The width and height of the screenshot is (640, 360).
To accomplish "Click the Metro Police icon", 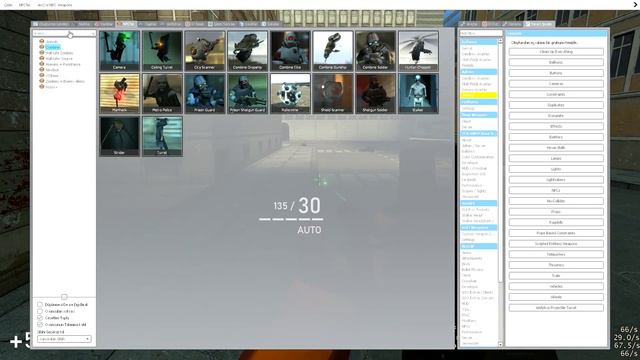I will [x=162, y=93].
